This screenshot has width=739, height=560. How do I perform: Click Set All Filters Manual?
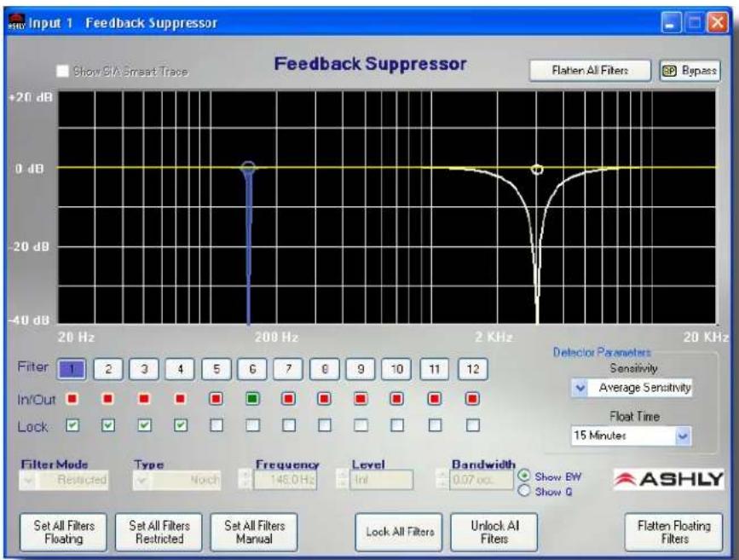254,532
